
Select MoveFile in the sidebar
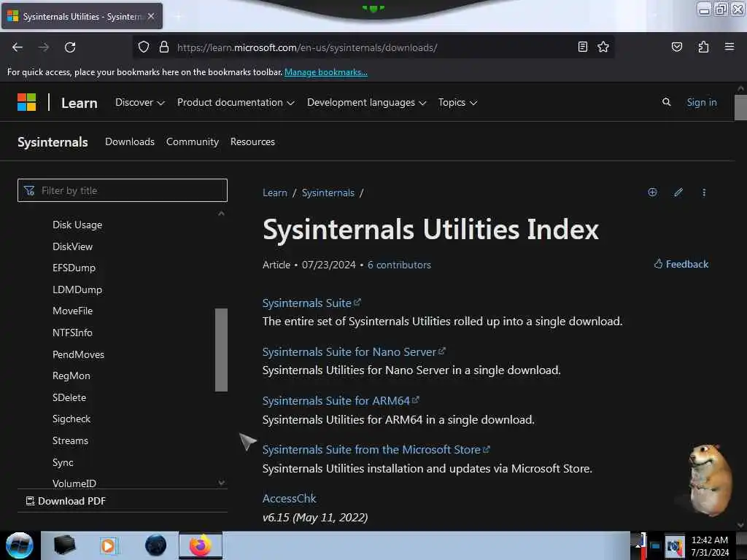72,311
